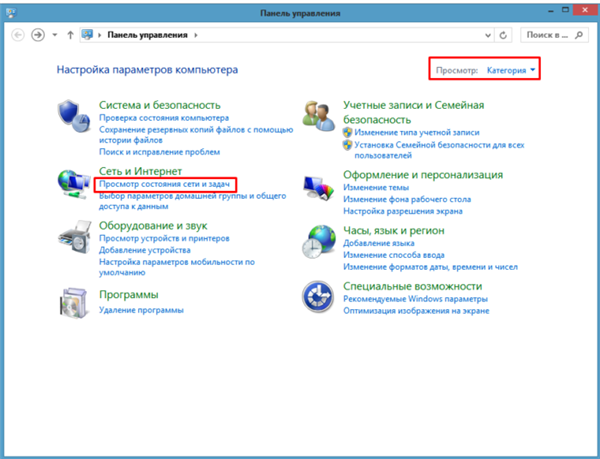
Task: Open Просмотр устройств и принтеров
Action: [164, 238]
